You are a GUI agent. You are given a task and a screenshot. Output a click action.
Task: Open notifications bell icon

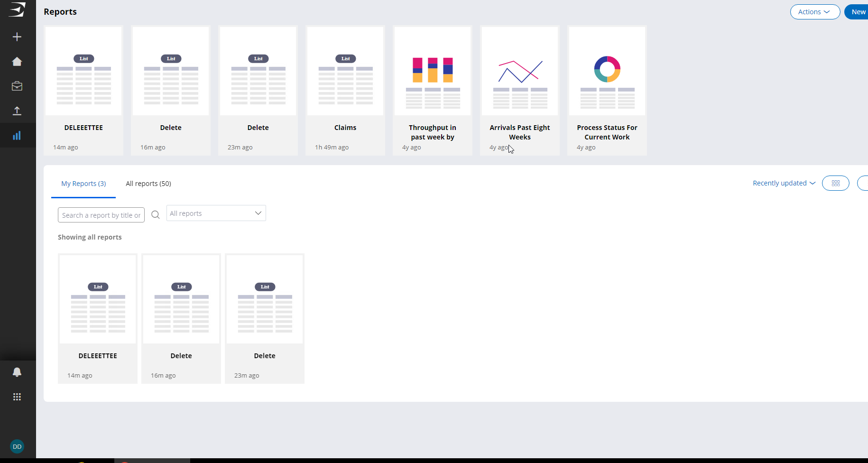tap(17, 372)
